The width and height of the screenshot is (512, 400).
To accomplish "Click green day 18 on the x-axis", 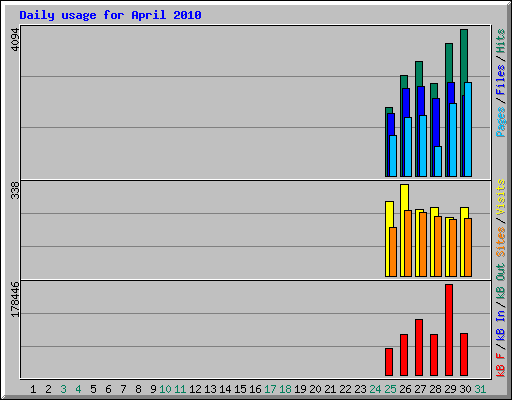I will tap(285, 389).
